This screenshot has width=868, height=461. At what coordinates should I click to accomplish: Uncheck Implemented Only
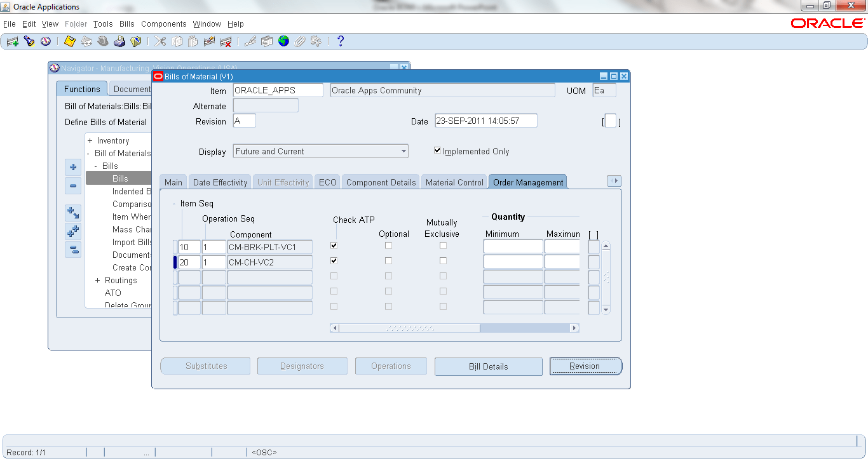pyautogui.click(x=438, y=150)
